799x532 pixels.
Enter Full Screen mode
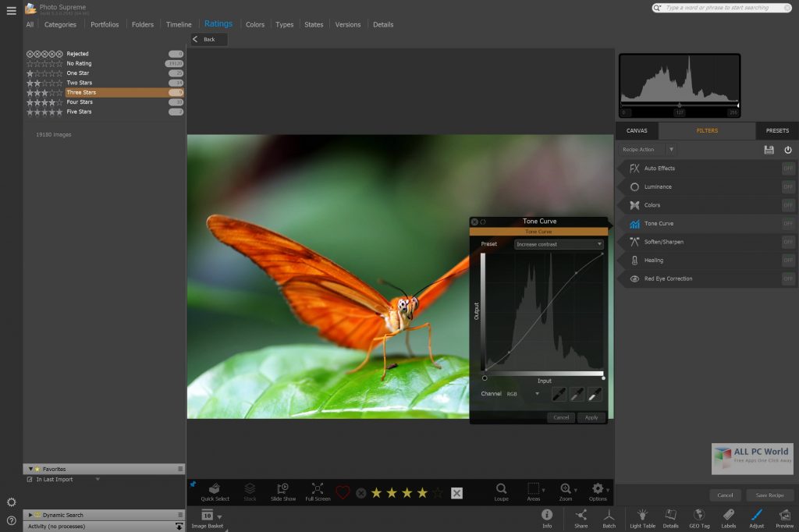[318, 490]
